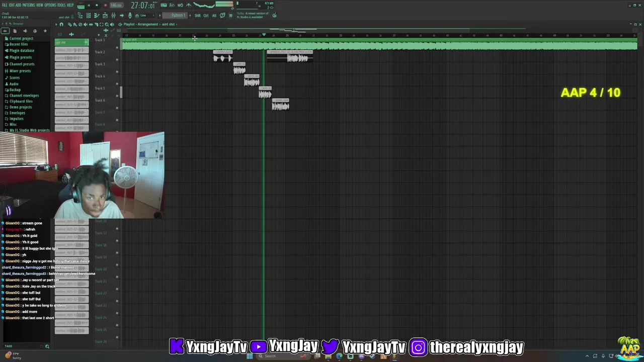Select the 'aint shit' green clip in picker
Screen dimensions: 644x362
71,42
